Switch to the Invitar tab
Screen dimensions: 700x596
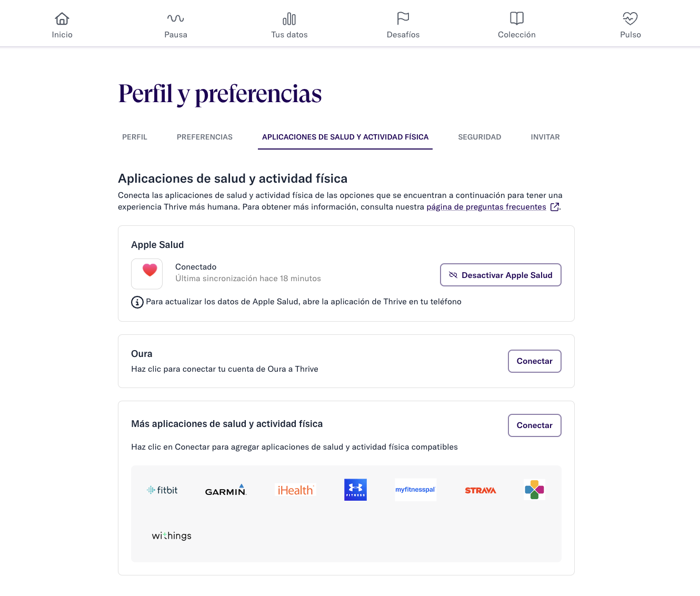(545, 137)
